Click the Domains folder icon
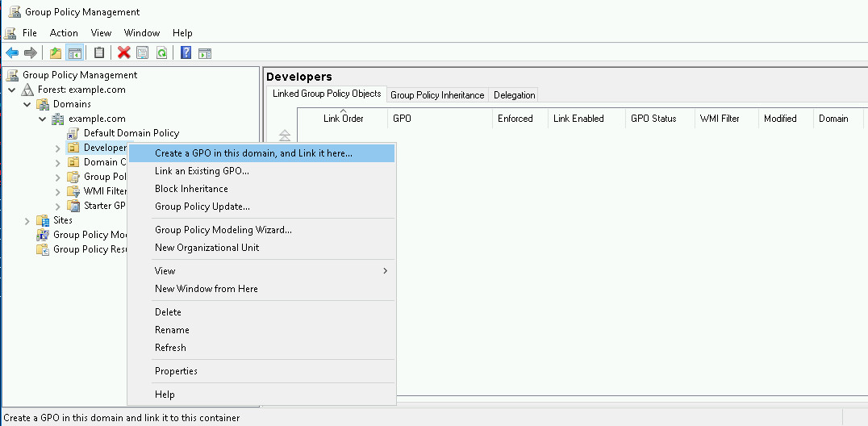This screenshot has height=426, width=868. pos(43,103)
